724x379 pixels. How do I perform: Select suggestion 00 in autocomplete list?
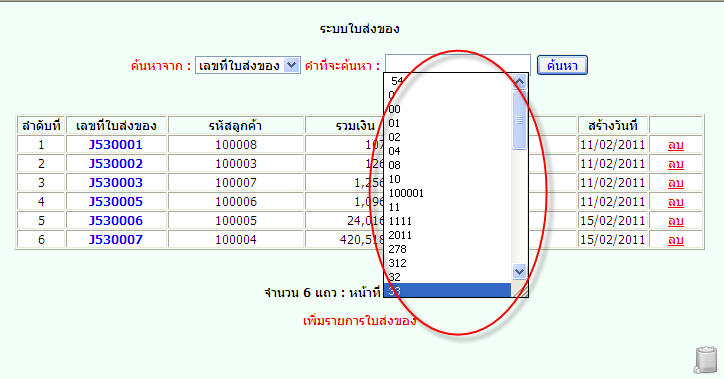click(x=448, y=109)
